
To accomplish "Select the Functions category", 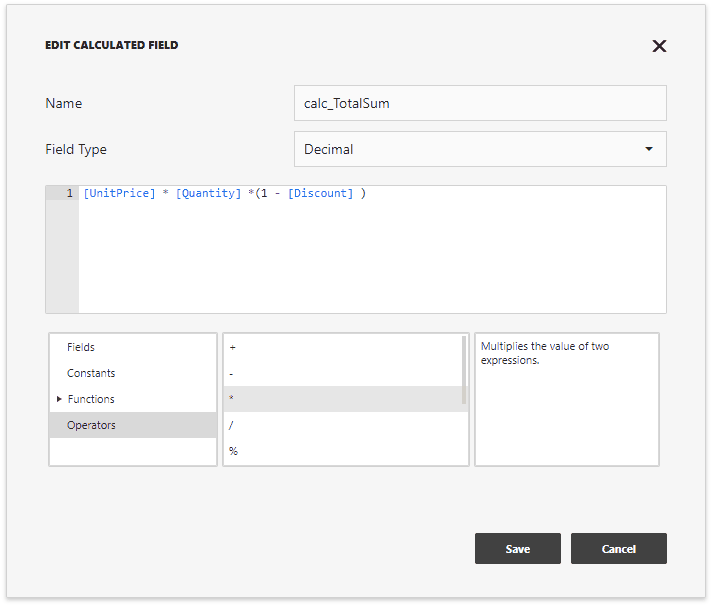I will [x=91, y=399].
